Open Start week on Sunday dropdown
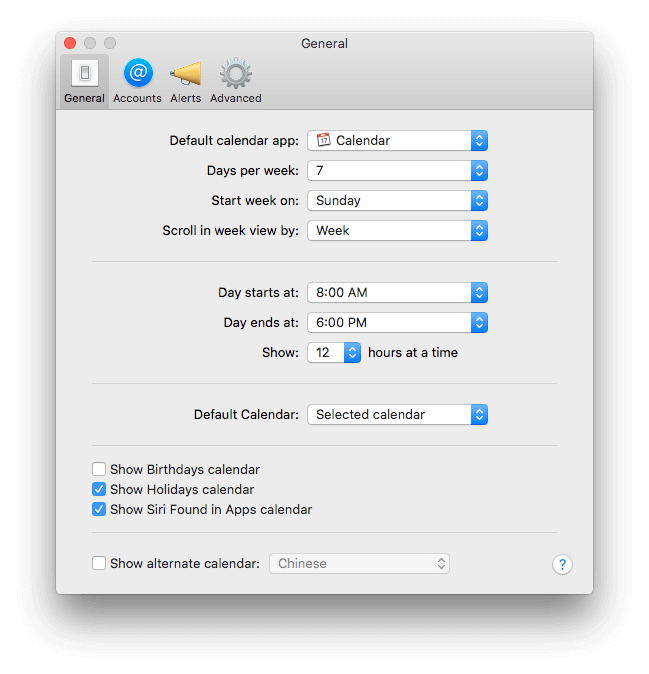The height and width of the screenshot is (674, 649). click(x=398, y=201)
